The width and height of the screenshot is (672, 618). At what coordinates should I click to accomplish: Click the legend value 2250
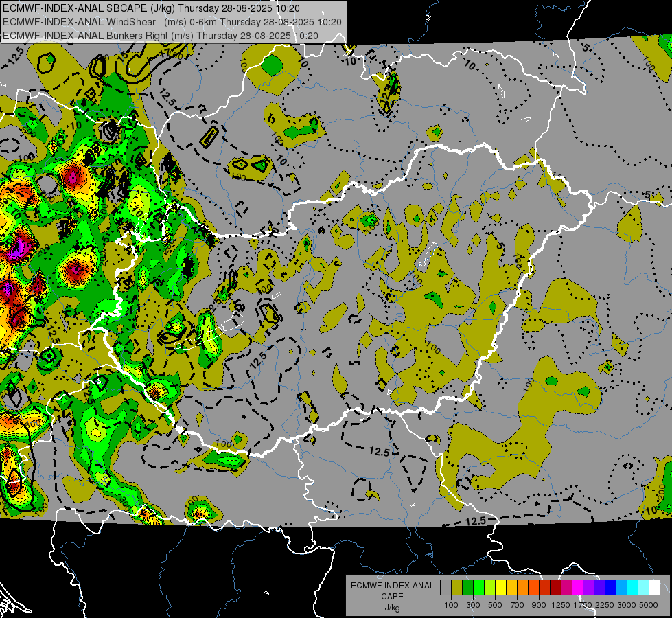(605, 605)
